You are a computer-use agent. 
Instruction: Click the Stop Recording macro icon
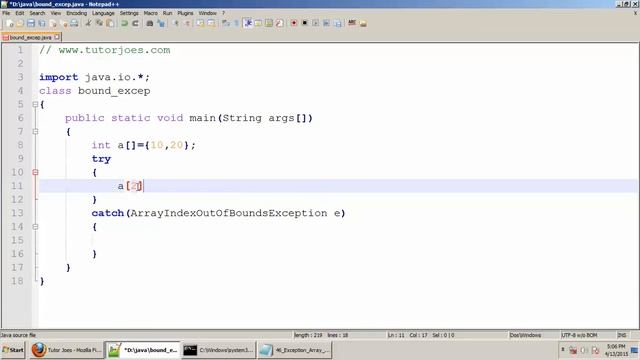coord(304,23)
